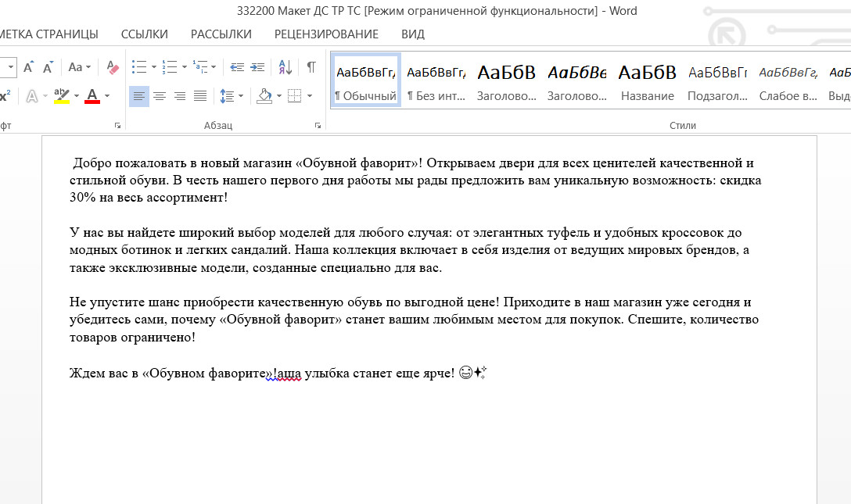
Task: Click in text «Добро пожаловать в новый магазин»
Action: tap(181, 163)
